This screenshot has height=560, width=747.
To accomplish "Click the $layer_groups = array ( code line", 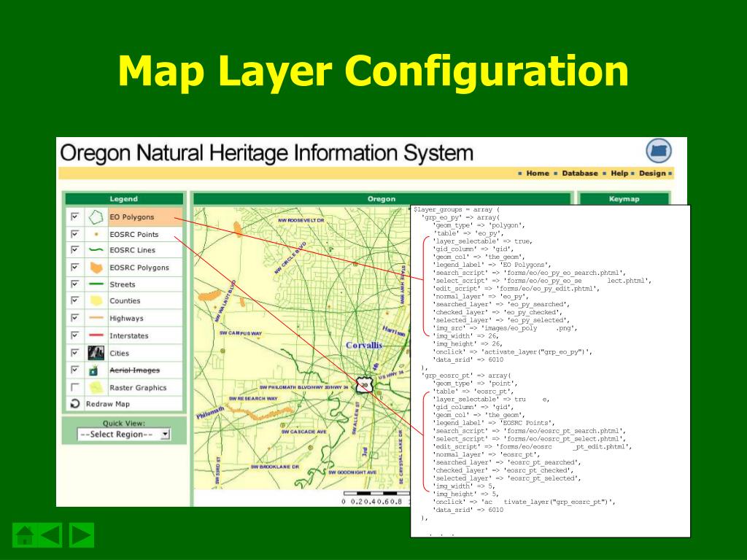I will 457,209.
